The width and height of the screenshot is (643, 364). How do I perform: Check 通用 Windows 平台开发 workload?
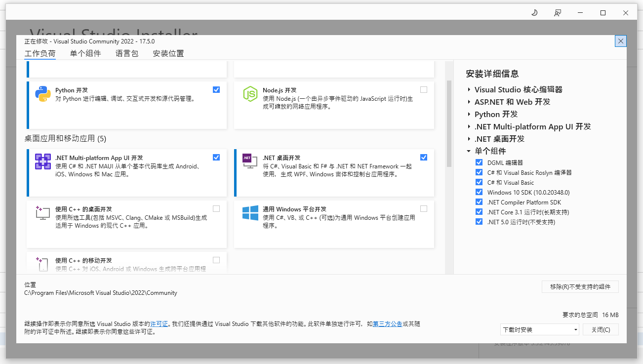(424, 208)
